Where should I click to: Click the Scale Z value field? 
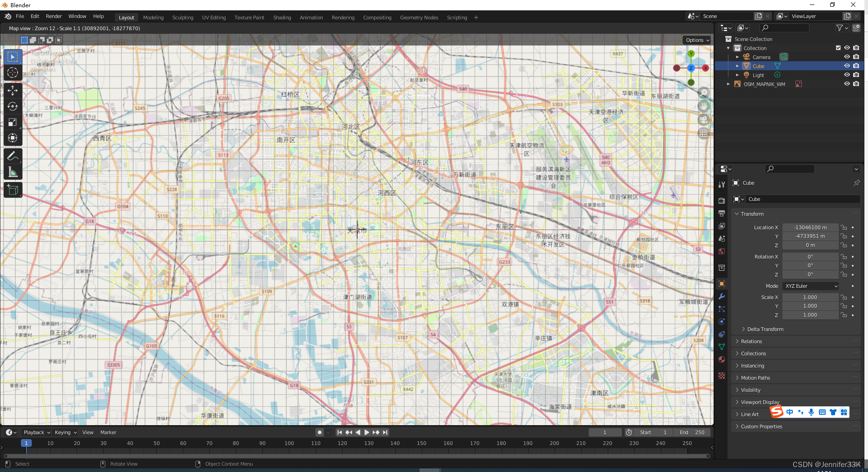810,315
